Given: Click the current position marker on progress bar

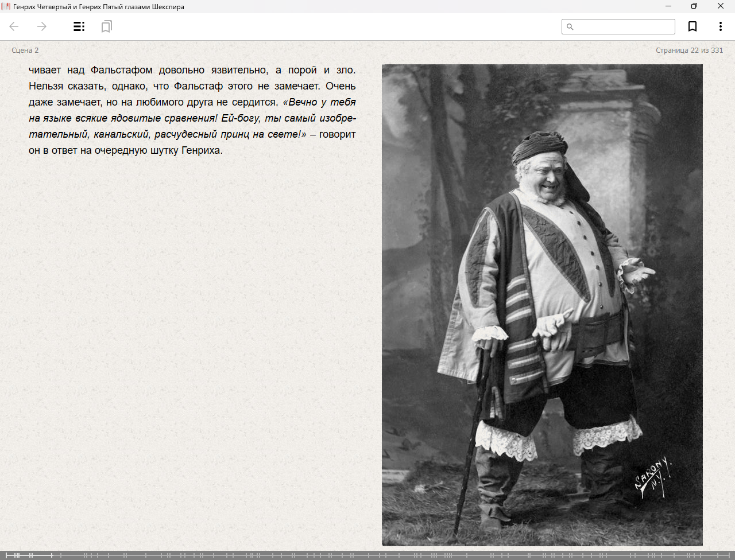Looking at the screenshot, I should click(52, 555).
